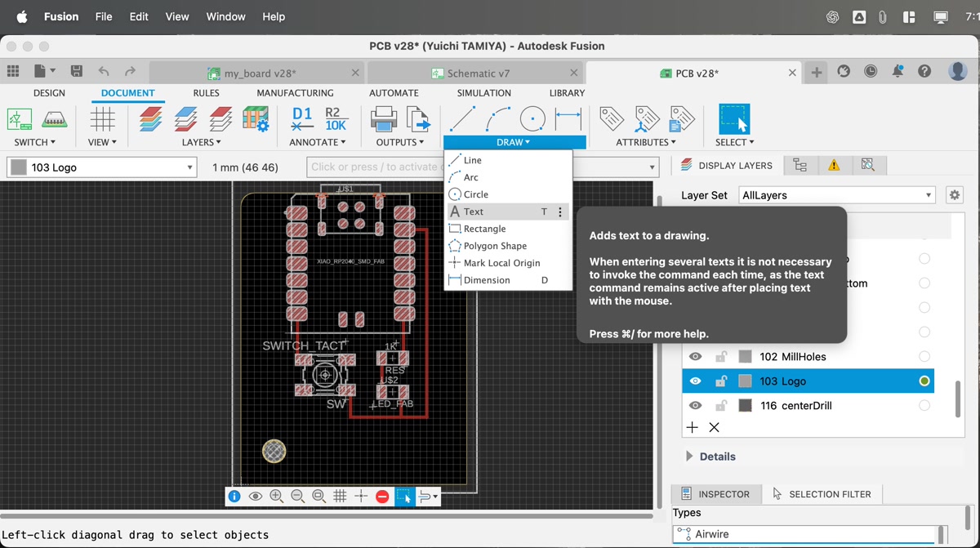Open the Layer Set dropdown
The image size is (980, 548).
[836, 195]
